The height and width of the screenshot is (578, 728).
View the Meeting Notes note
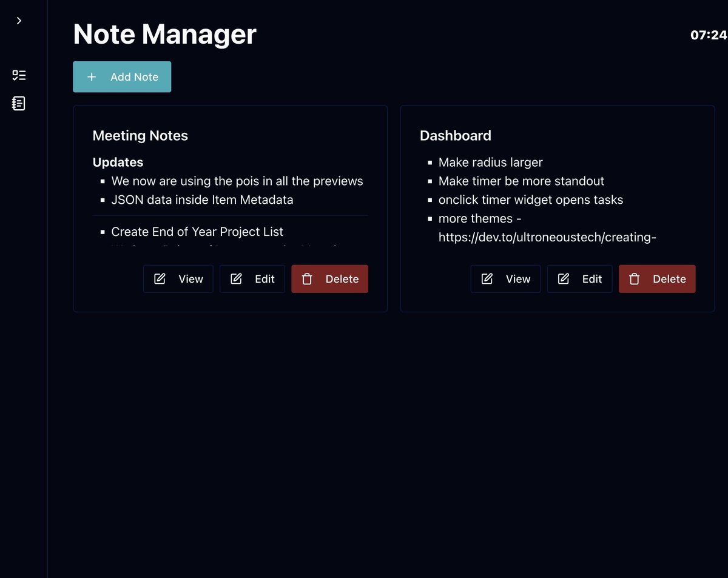178,279
